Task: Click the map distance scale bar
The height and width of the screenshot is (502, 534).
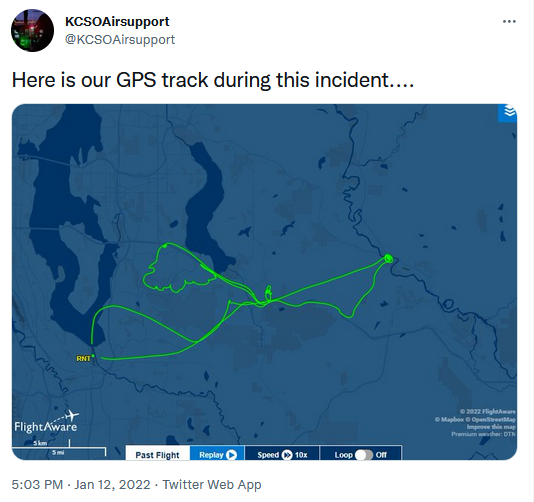Action: click(x=60, y=450)
